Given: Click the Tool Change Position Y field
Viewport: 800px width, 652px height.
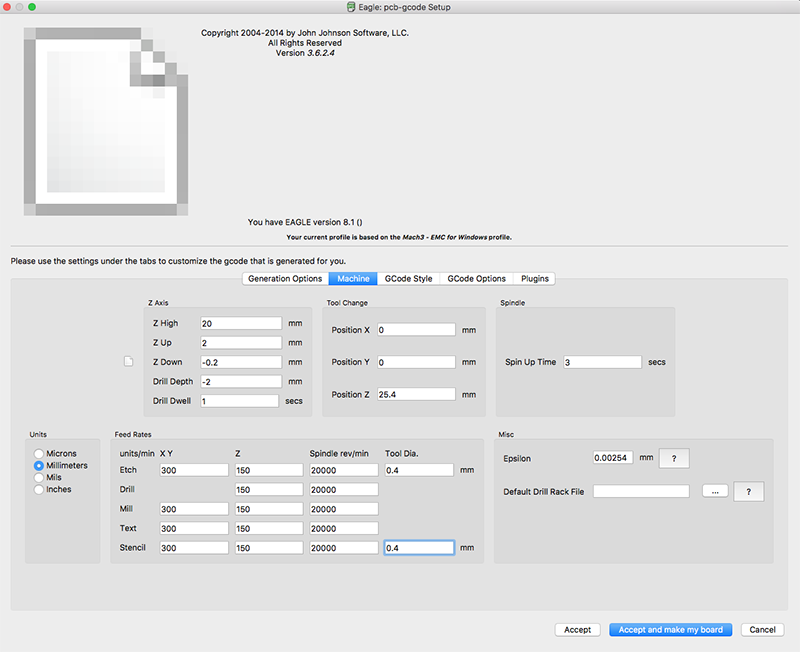Looking at the screenshot, I should coord(416,362).
